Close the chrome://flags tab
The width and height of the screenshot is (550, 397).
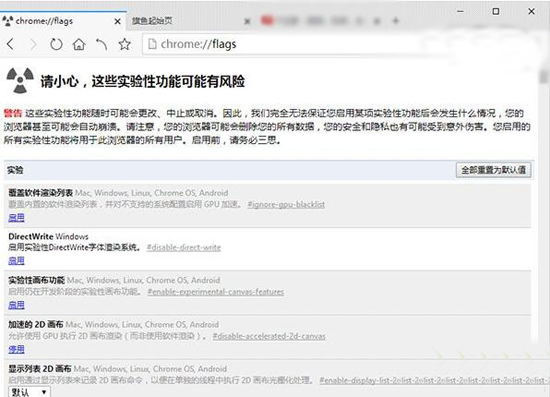coord(118,21)
